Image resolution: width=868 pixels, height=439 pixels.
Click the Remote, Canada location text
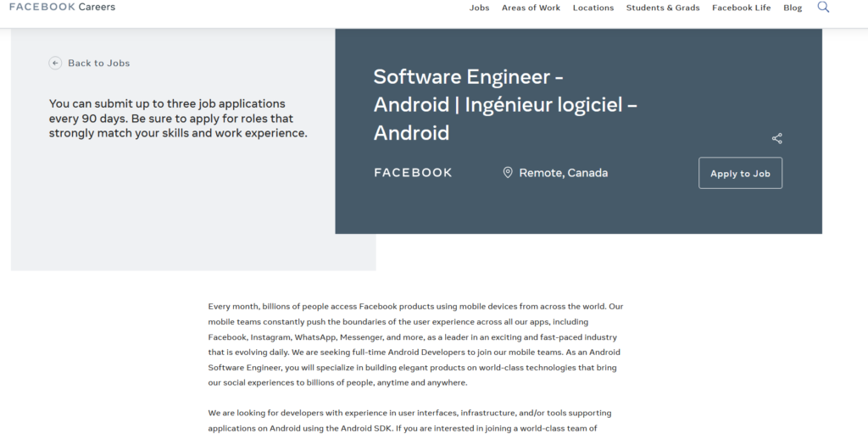[x=563, y=173]
